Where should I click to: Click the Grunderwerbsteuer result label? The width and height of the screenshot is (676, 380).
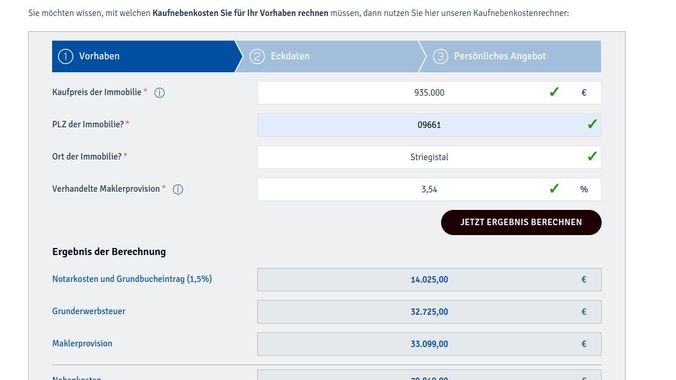(x=89, y=311)
